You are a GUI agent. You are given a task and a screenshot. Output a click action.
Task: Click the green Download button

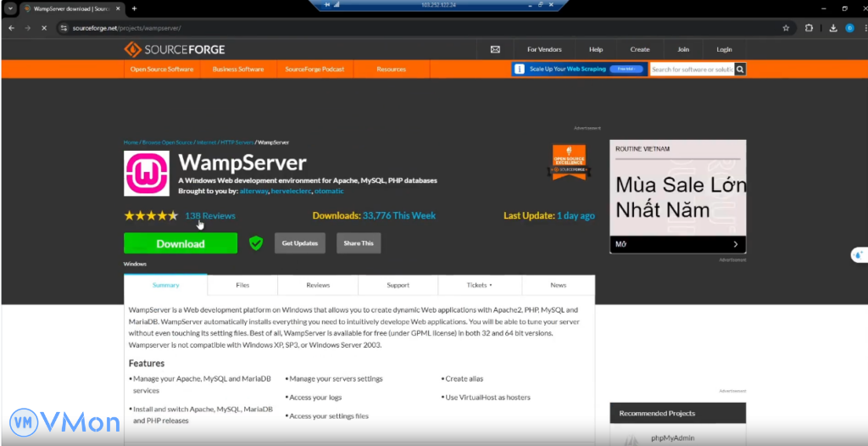click(181, 243)
